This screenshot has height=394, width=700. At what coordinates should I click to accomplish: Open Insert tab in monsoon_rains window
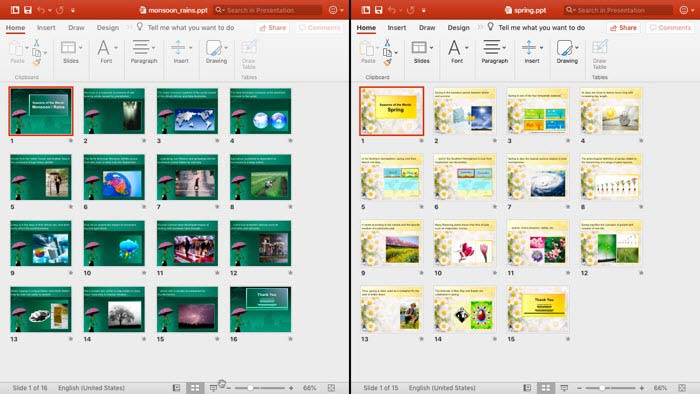pyautogui.click(x=46, y=27)
